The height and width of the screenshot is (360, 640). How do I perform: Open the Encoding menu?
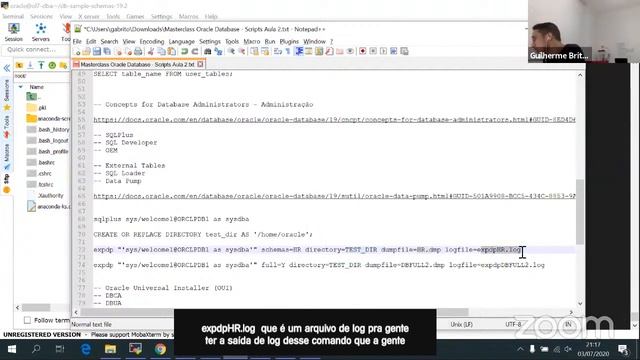tap(151, 42)
